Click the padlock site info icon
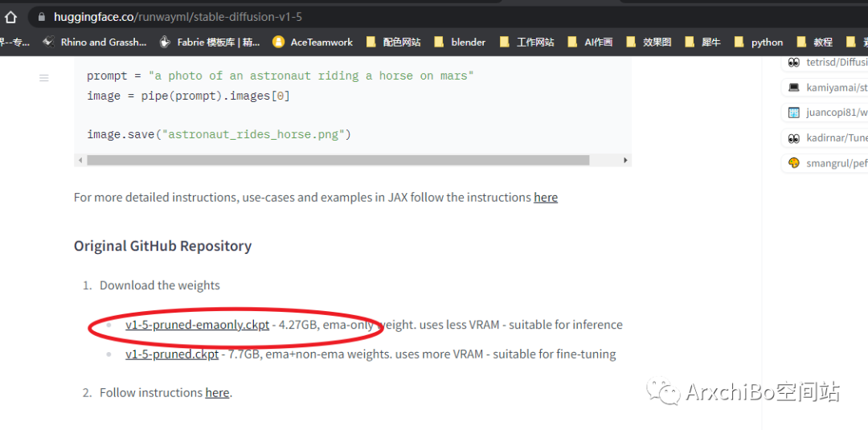The image size is (868, 430). click(41, 17)
